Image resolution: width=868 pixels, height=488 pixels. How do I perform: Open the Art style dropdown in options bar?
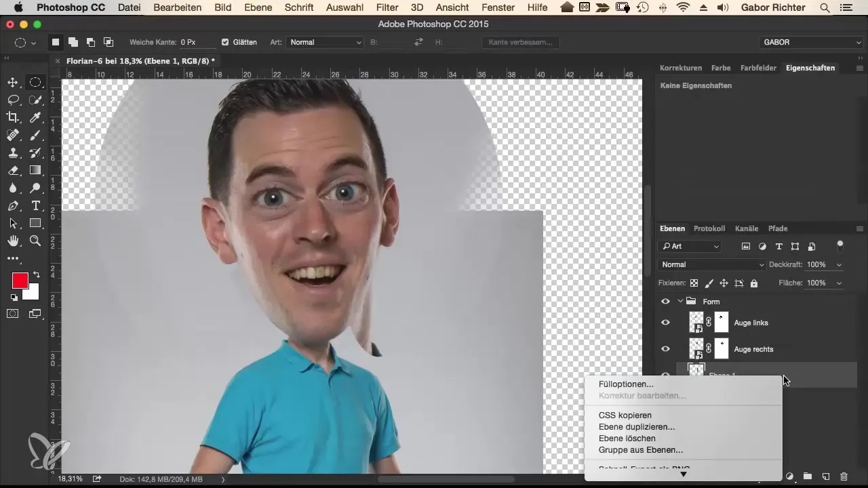(325, 42)
